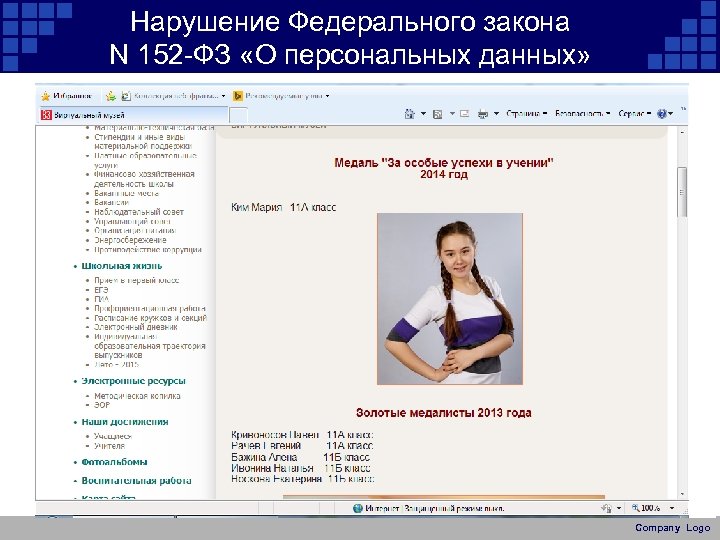Open the Расписание кружков и секций link
Screen dimensions: 720x540
(151, 318)
